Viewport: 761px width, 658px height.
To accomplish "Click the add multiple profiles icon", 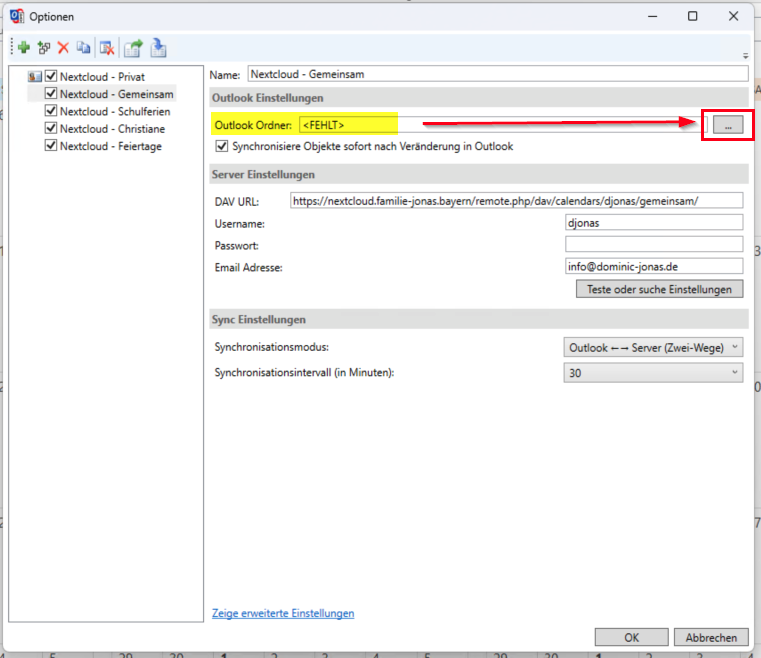I will pos(44,48).
